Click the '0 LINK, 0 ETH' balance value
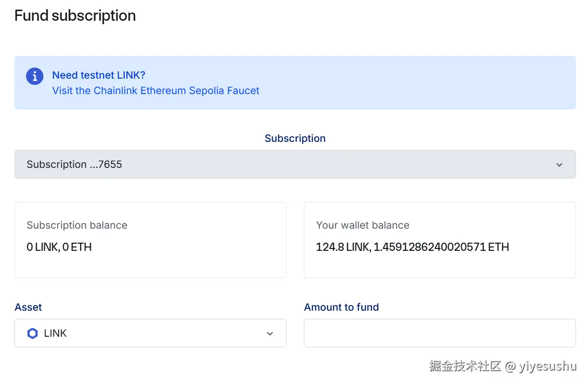Image resolution: width=588 pixels, height=384 pixels. 59,247
